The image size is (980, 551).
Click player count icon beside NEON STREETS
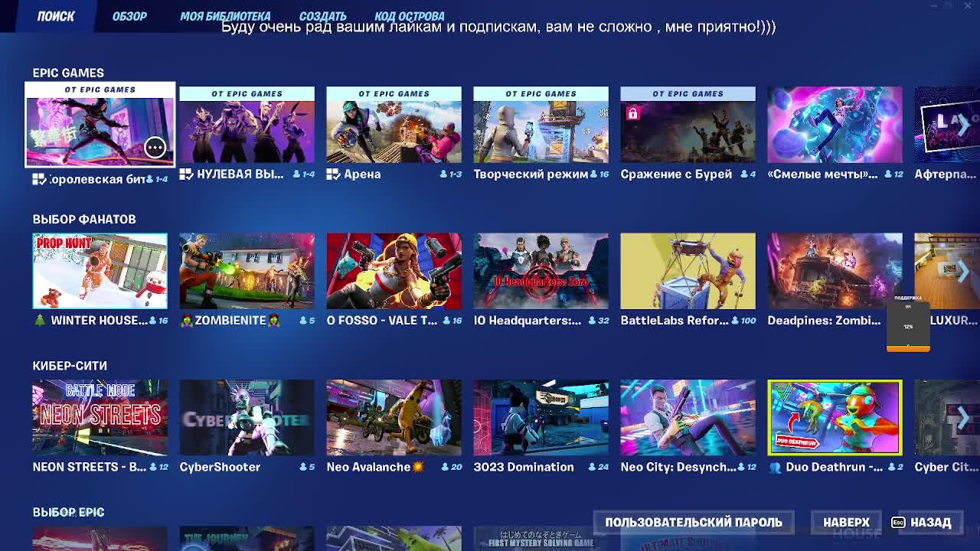pos(153,467)
